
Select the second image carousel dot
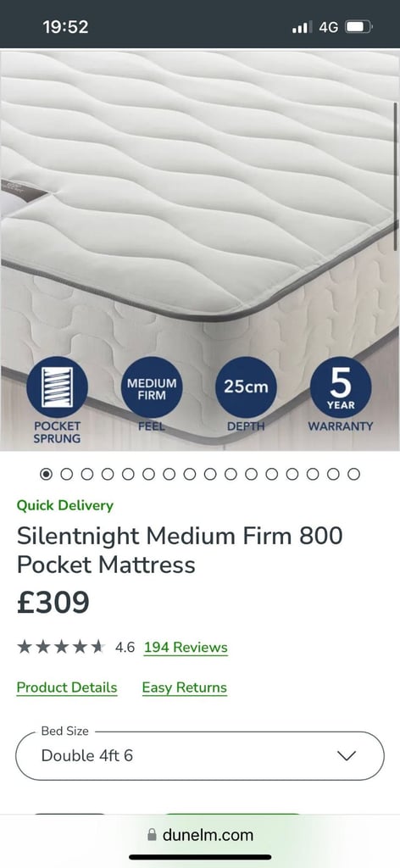coord(67,474)
